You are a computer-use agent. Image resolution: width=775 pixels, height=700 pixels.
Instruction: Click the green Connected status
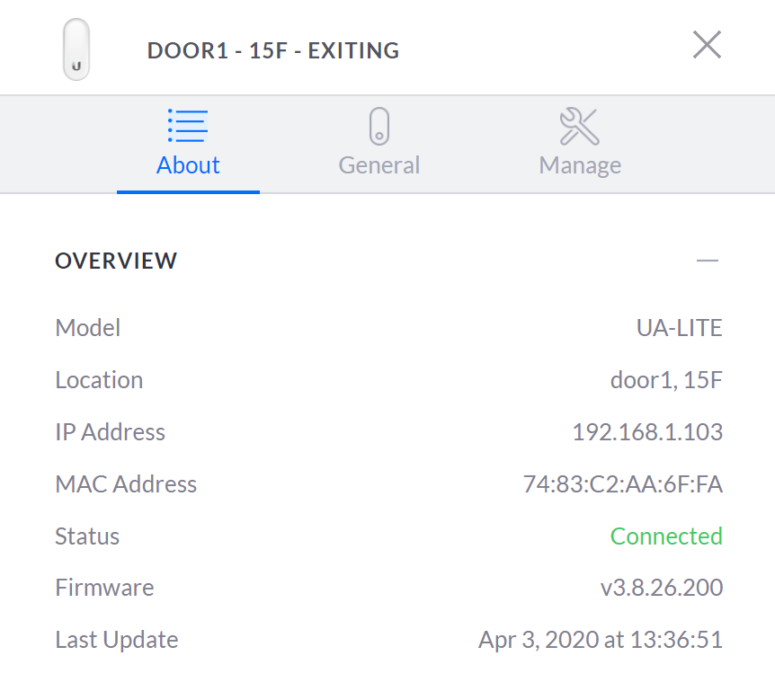point(666,536)
